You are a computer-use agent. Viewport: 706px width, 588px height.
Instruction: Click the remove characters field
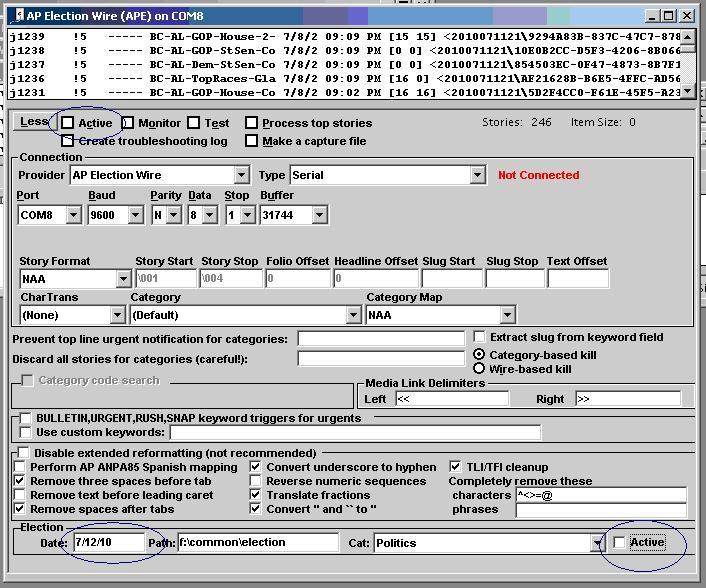[601, 495]
